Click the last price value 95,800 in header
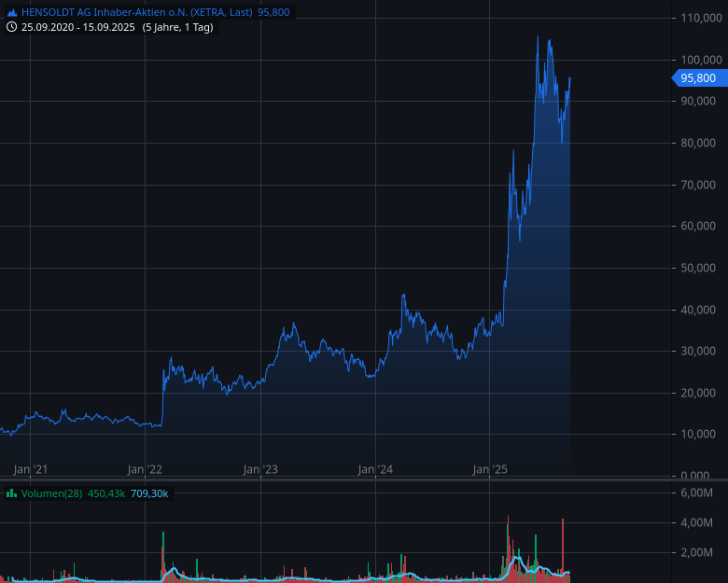The height and width of the screenshot is (583, 728). click(x=273, y=12)
